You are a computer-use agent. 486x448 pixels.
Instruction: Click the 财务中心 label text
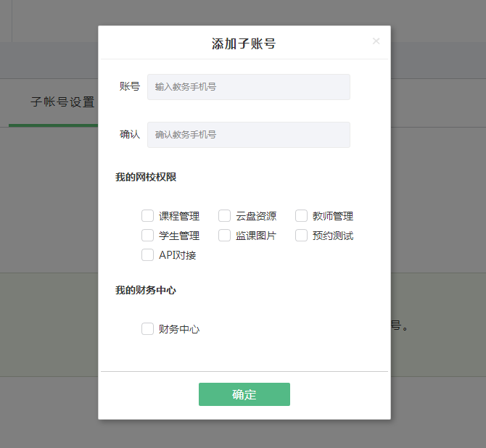coord(179,330)
